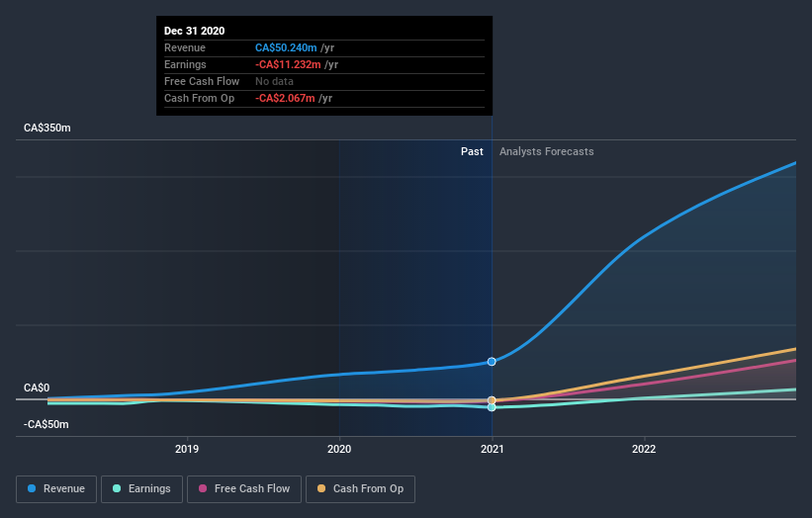Screen dimensions: 812x518
Task: Click the CA$50.240m revenue value
Action: pos(286,47)
